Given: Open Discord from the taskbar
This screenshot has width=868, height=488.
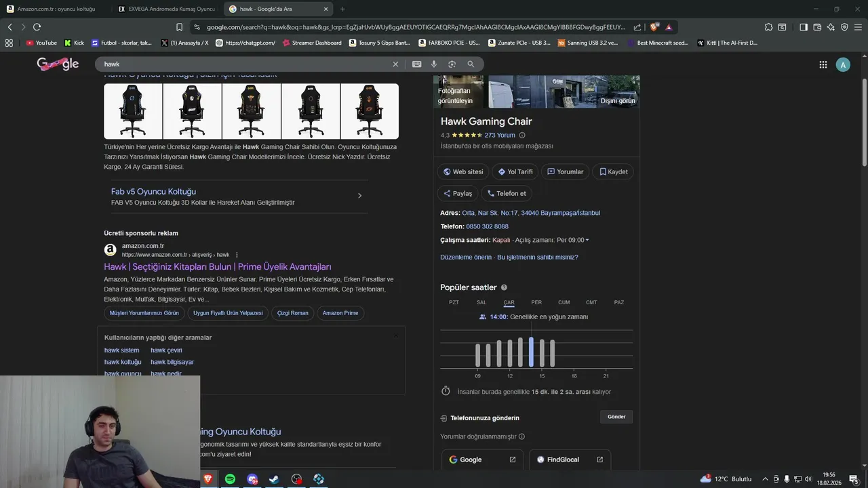Looking at the screenshot, I should [252, 479].
